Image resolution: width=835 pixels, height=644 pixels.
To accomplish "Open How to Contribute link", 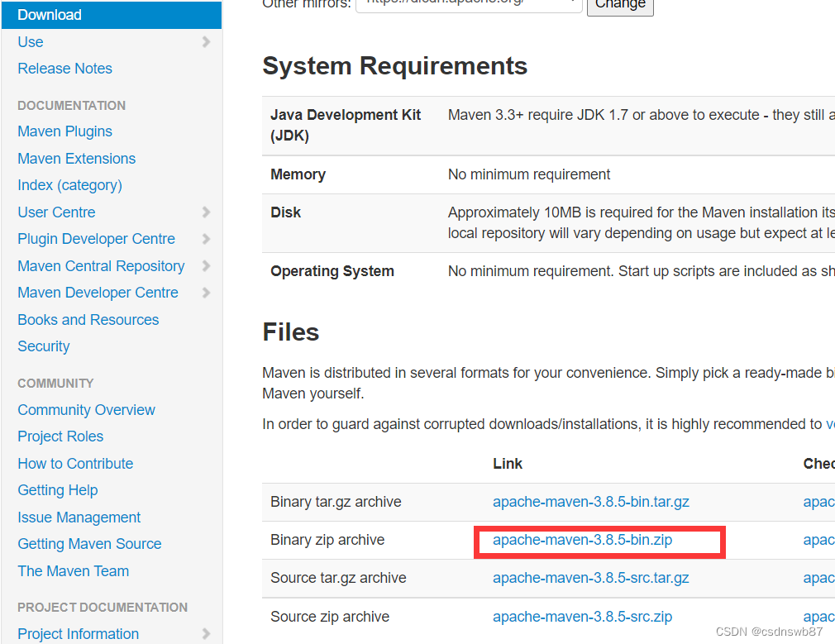I will (75, 464).
